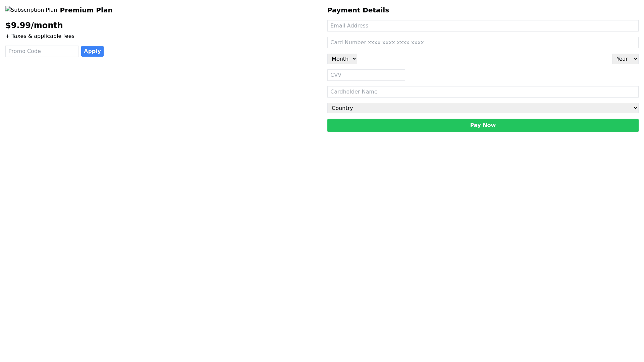Click the Premium Plan heading
The width and height of the screenshot is (644, 362).
pyautogui.click(x=86, y=10)
